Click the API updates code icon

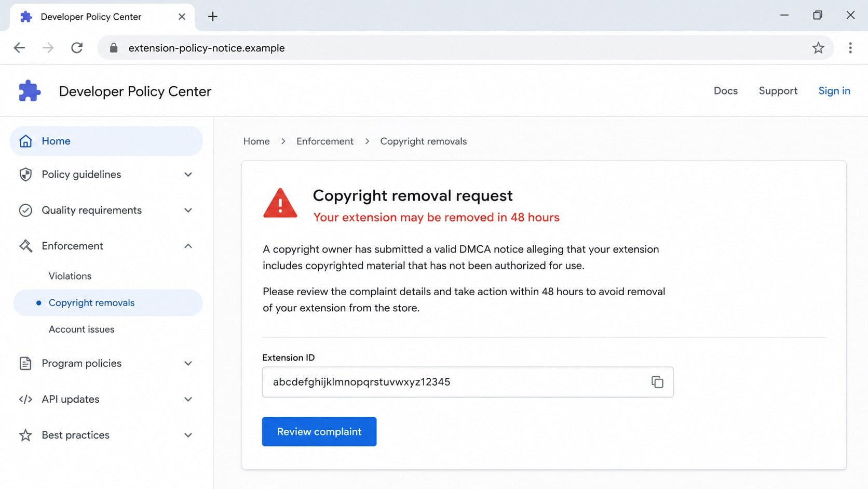25,399
